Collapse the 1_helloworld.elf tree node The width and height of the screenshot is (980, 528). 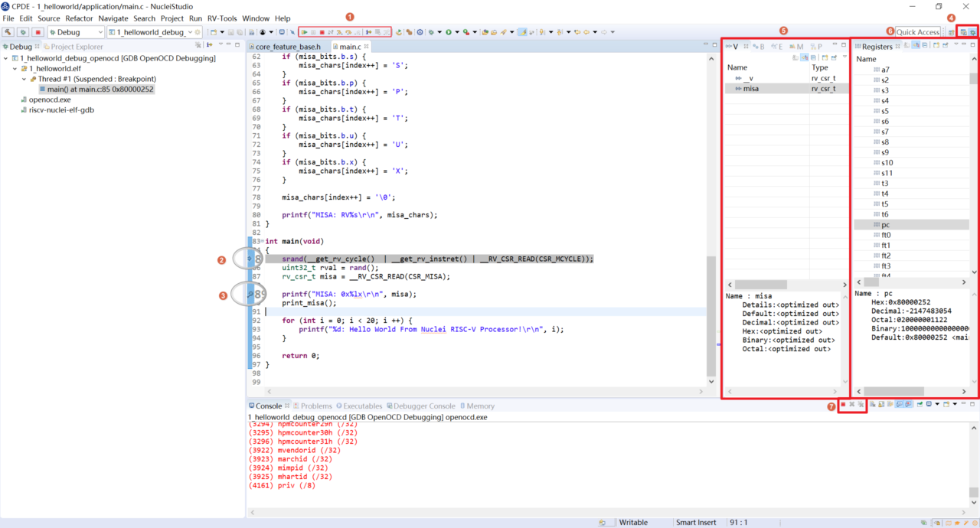pyautogui.click(x=15, y=68)
